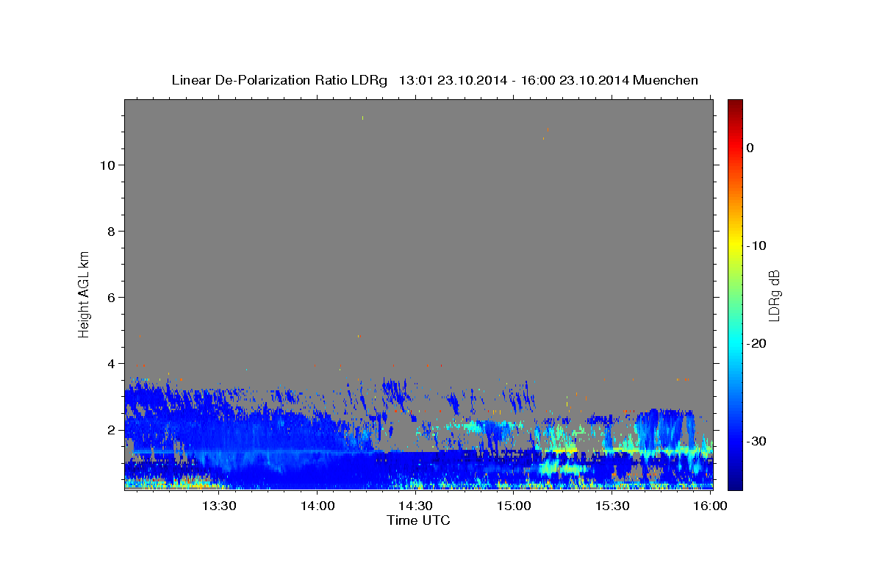Click the 13:30 time axis label

click(x=218, y=506)
